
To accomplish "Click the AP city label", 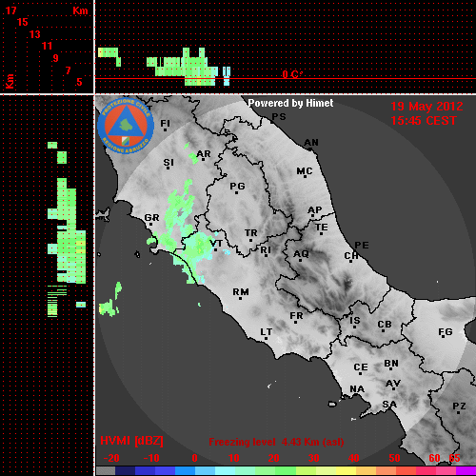I will tap(315, 210).
